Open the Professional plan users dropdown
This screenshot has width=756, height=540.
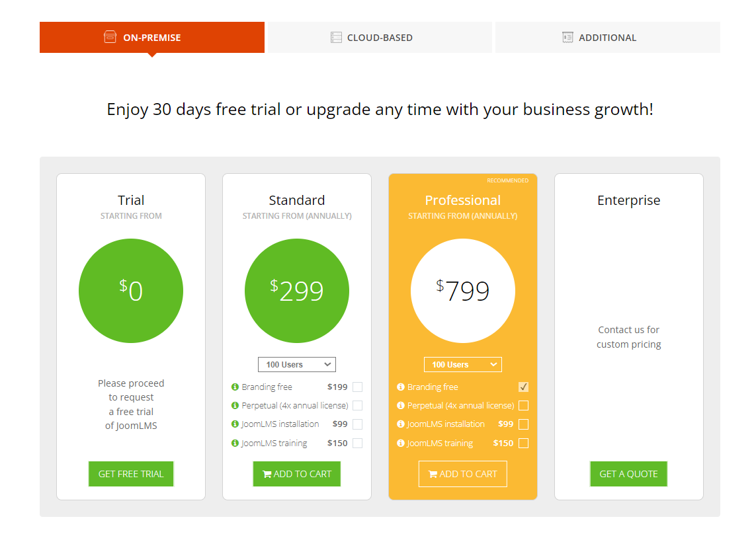pyautogui.click(x=463, y=365)
